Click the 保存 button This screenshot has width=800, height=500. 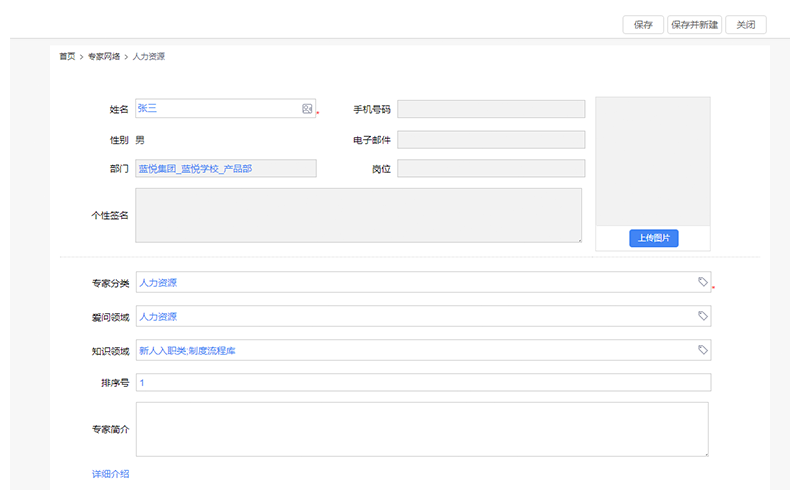[x=643, y=25]
